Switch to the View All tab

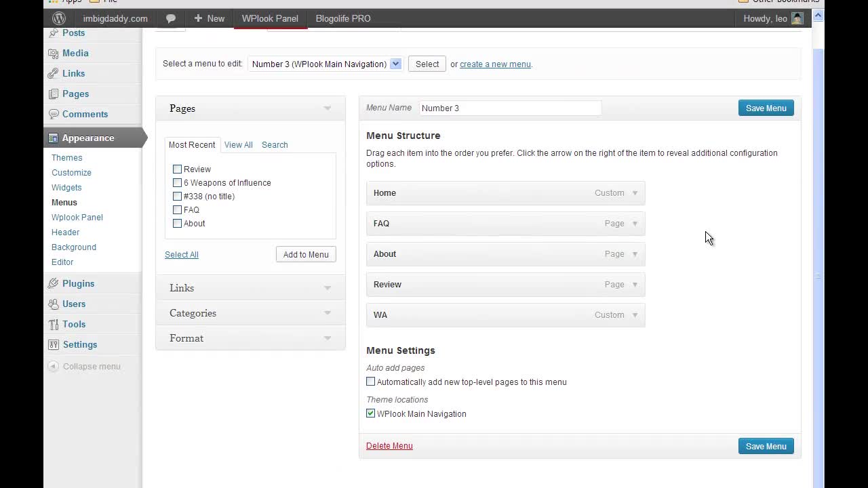(x=238, y=144)
